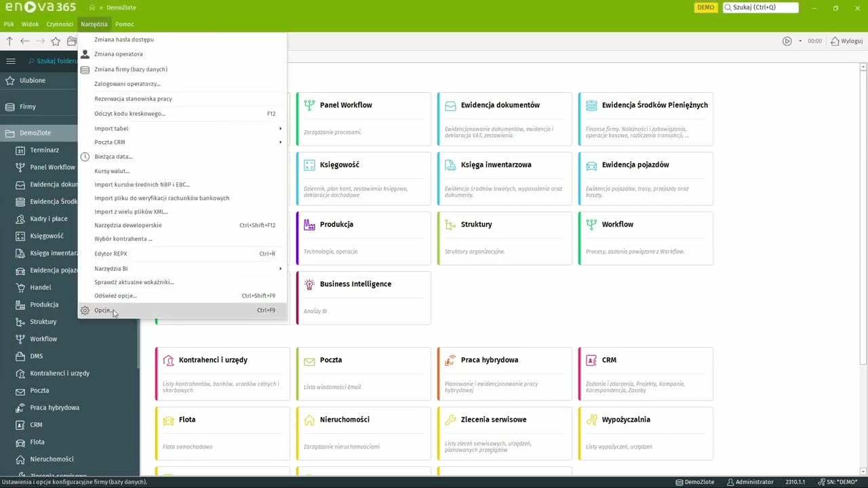Screen dimensions: 868x488
Task: Click the CRM tile icon
Action: (591, 360)
